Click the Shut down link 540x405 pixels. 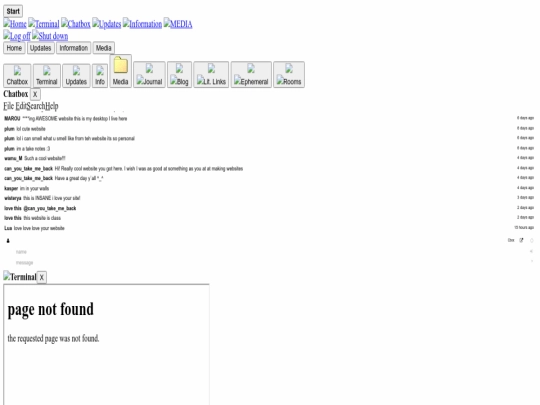point(50,36)
